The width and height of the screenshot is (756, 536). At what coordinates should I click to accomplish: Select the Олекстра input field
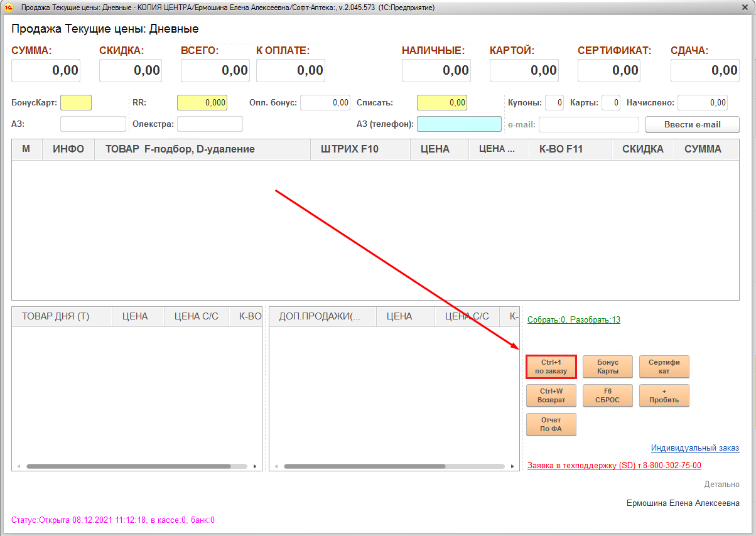(210, 124)
